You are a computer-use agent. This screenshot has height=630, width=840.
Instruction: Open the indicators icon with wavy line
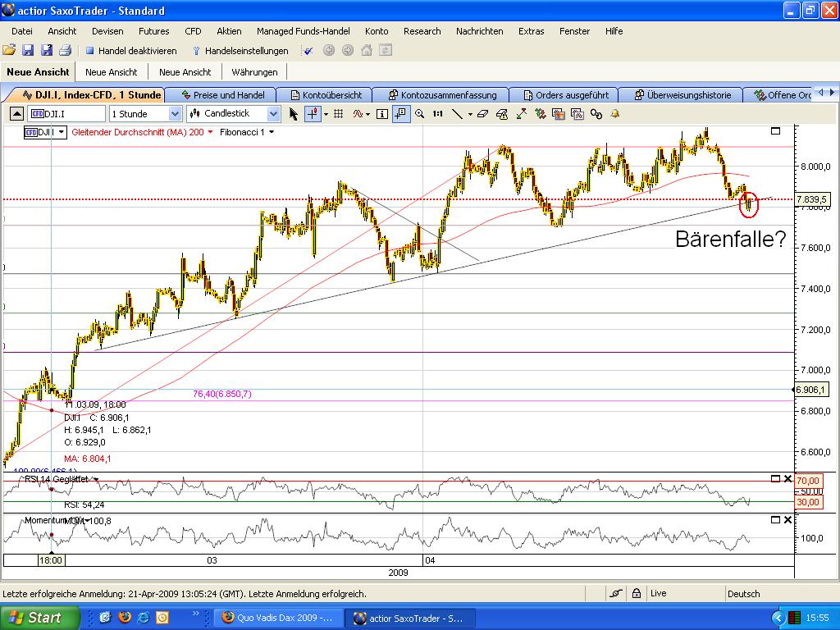(359, 114)
